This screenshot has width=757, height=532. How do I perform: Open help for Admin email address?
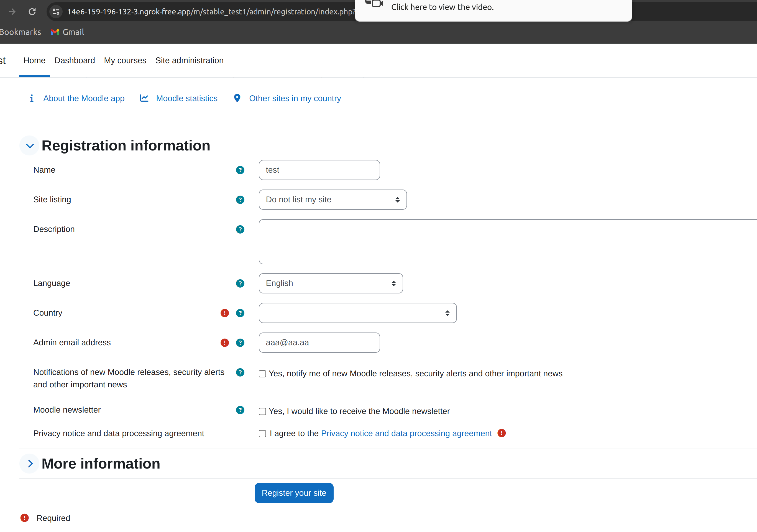240,343
